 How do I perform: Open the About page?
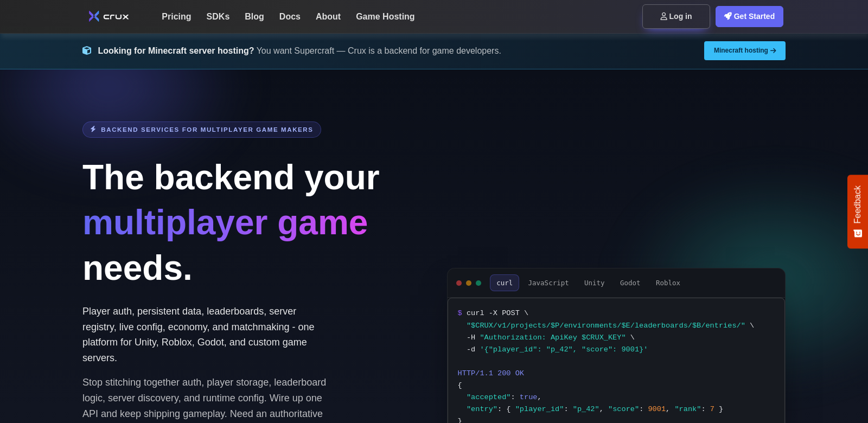328,17
